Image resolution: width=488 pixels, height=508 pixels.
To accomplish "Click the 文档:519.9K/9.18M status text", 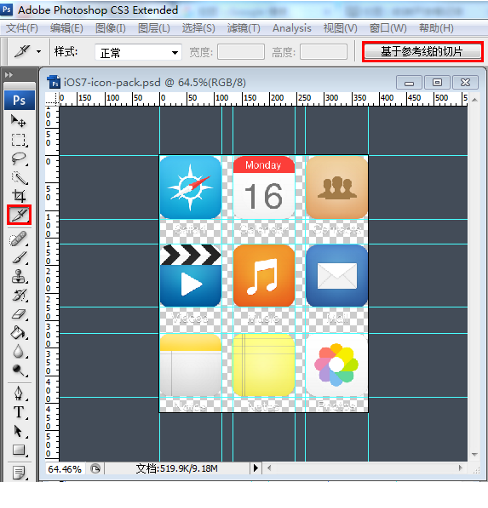I will tap(177, 469).
